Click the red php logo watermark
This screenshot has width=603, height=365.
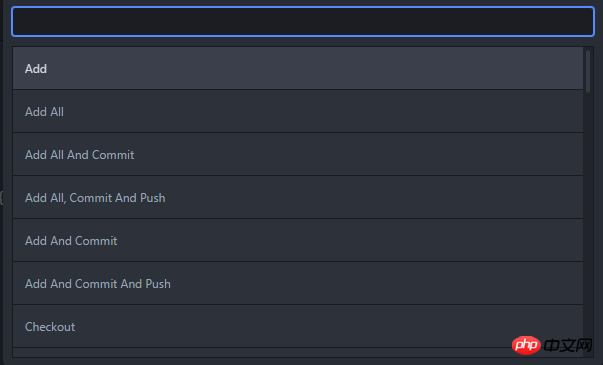tap(526, 345)
